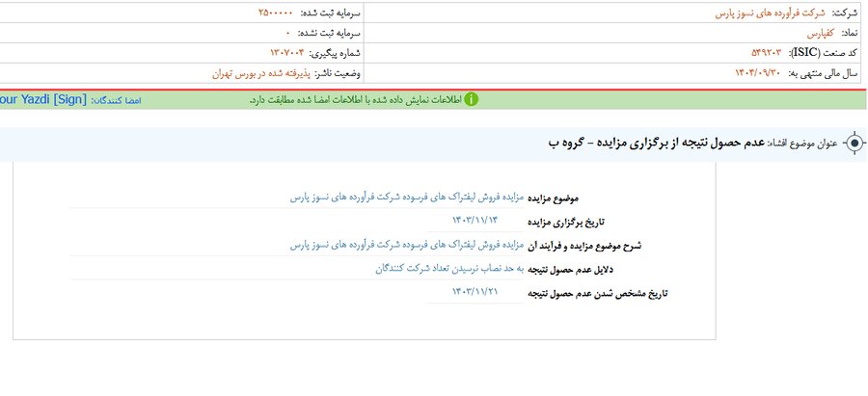
Task: Click the 'امضا کنندگان' signers label
Action: tap(117, 100)
